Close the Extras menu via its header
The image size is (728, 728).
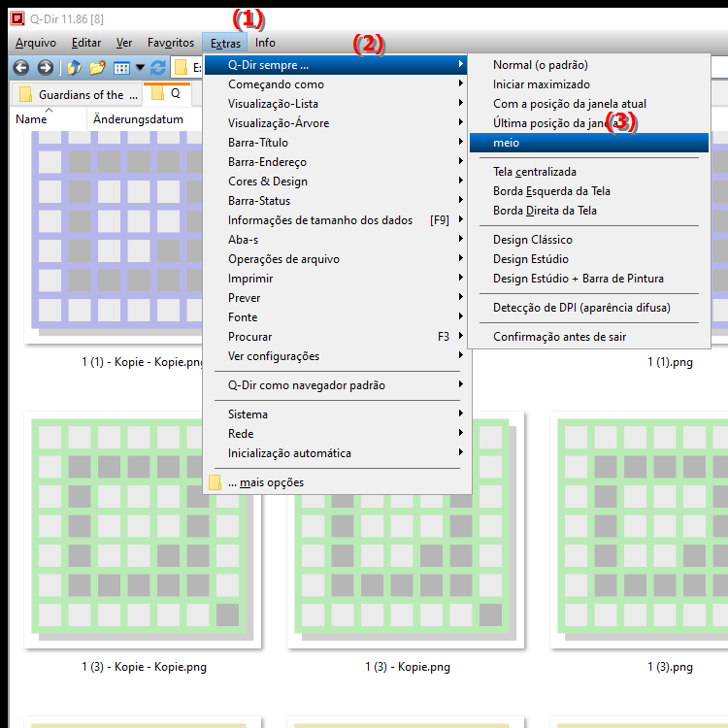[225, 43]
